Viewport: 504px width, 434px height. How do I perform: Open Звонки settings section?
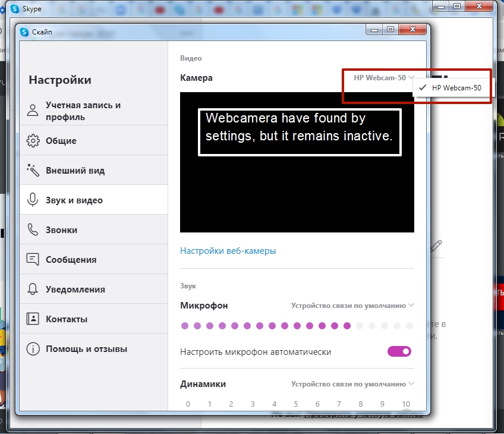93,230
